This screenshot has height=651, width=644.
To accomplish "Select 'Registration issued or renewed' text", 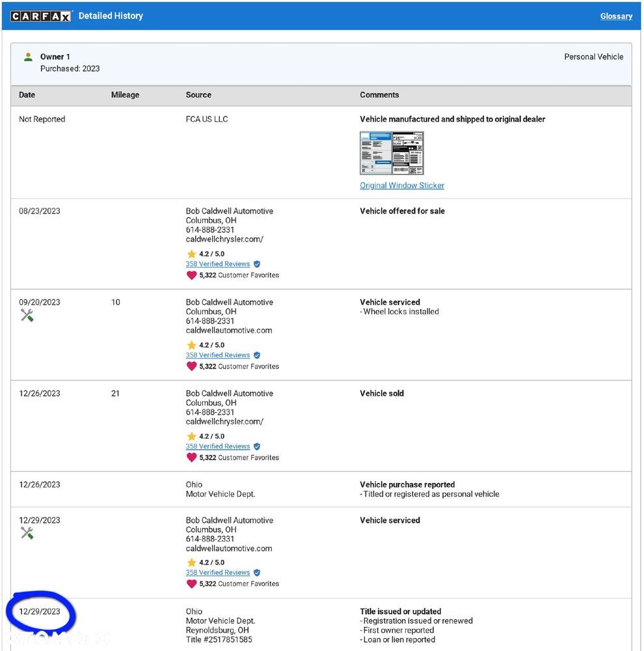I will pyautogui.click(x=418, y=621).
